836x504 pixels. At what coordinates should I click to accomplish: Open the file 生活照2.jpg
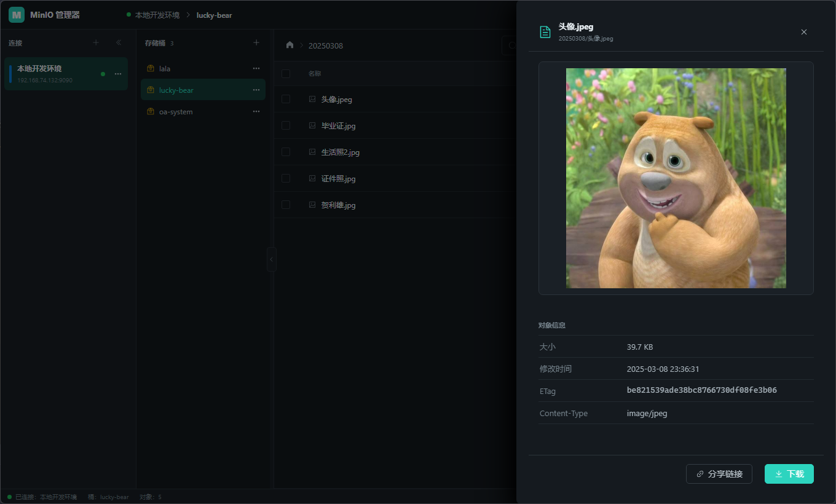coord(341,152)
